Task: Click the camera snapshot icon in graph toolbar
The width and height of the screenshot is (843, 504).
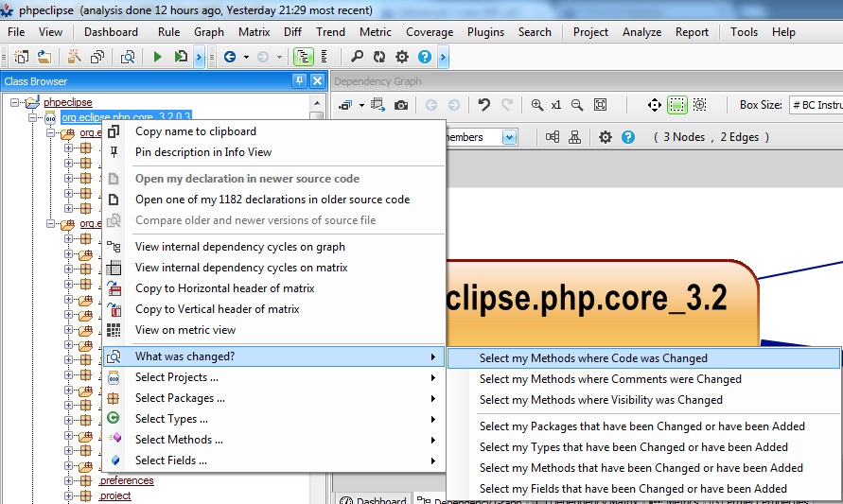Action: click(x=401, y=105)
